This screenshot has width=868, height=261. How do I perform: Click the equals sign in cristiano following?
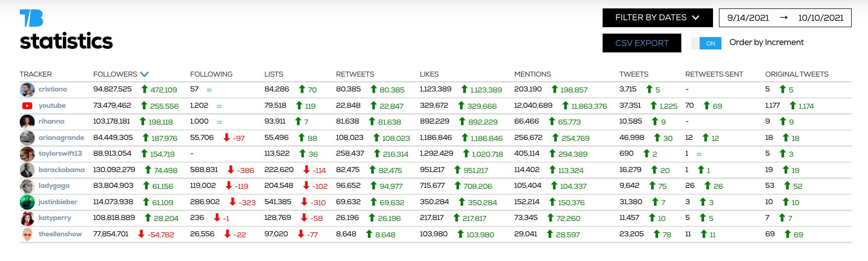coord(209,90)
